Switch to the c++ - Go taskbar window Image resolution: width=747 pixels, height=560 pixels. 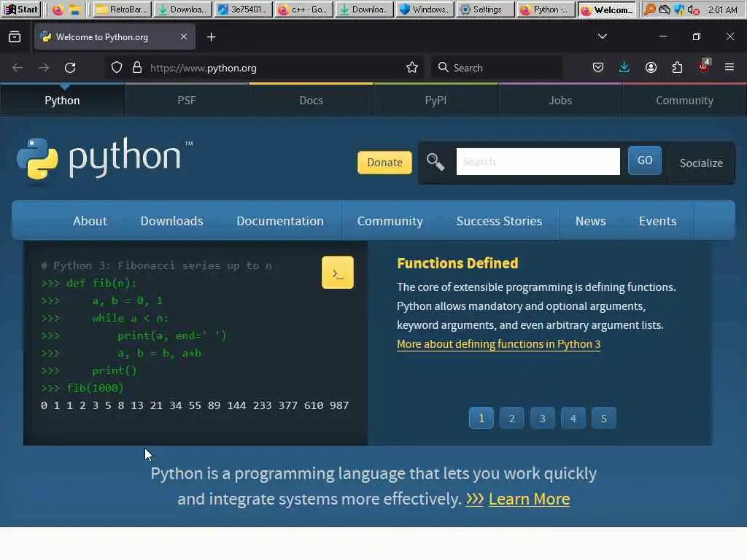[304, 9]
